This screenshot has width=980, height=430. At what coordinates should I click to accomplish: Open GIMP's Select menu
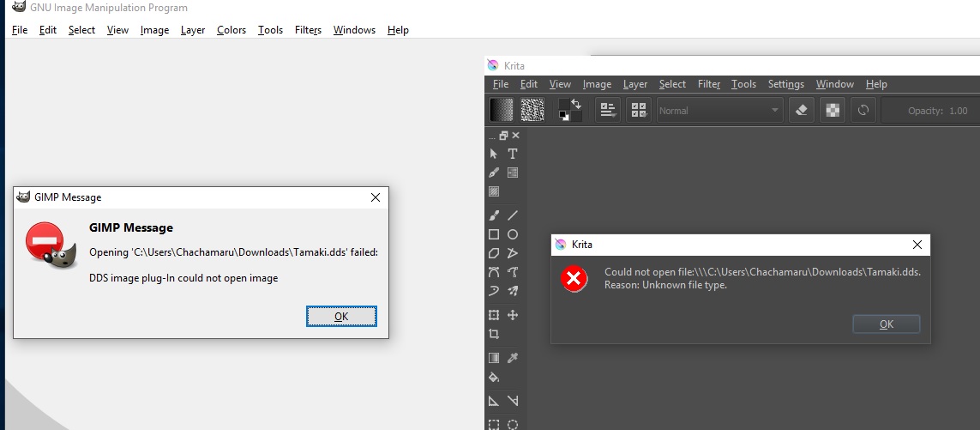click(81, 30)
